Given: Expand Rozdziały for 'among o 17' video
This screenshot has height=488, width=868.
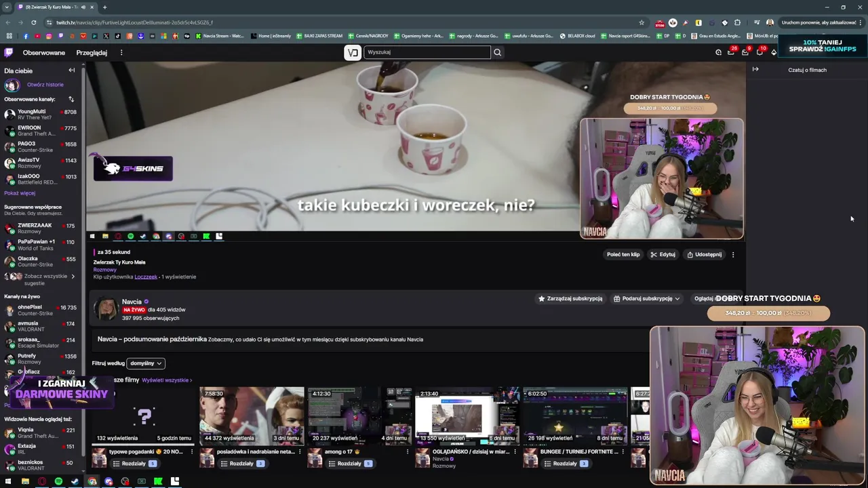Looking at the screenshot, I should pos(349,464).
